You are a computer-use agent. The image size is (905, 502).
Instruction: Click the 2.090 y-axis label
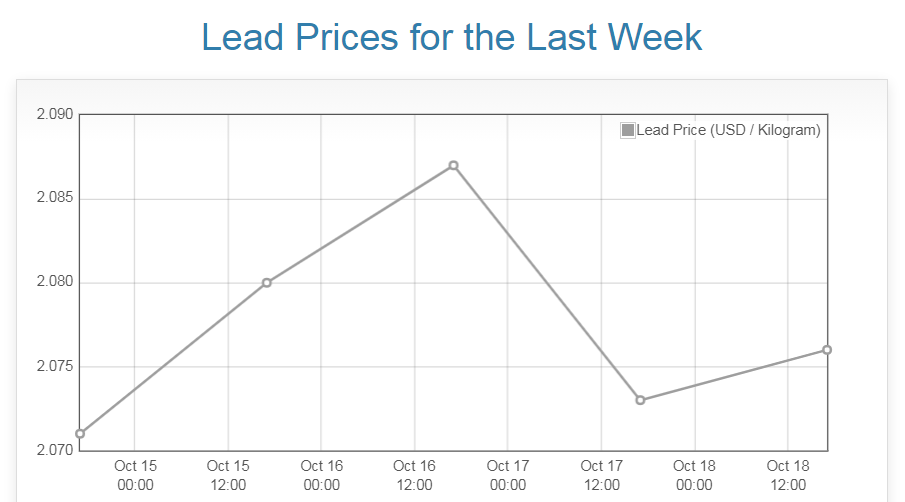54,115
